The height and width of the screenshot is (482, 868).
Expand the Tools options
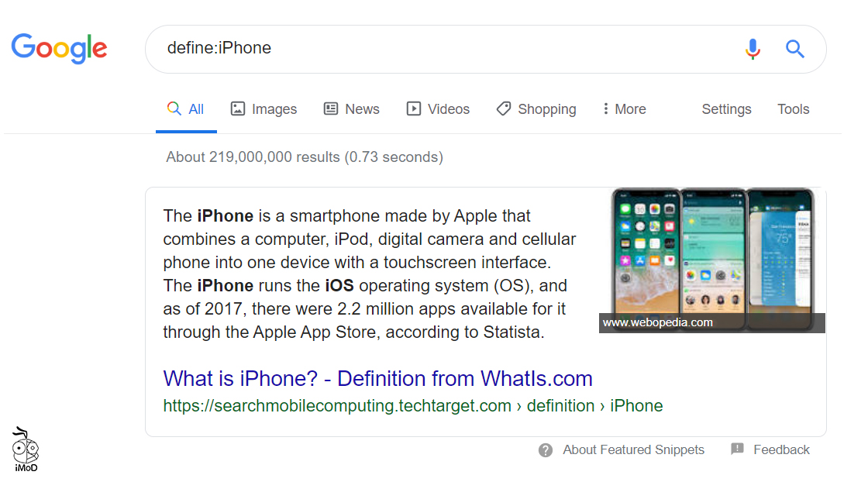793,109
